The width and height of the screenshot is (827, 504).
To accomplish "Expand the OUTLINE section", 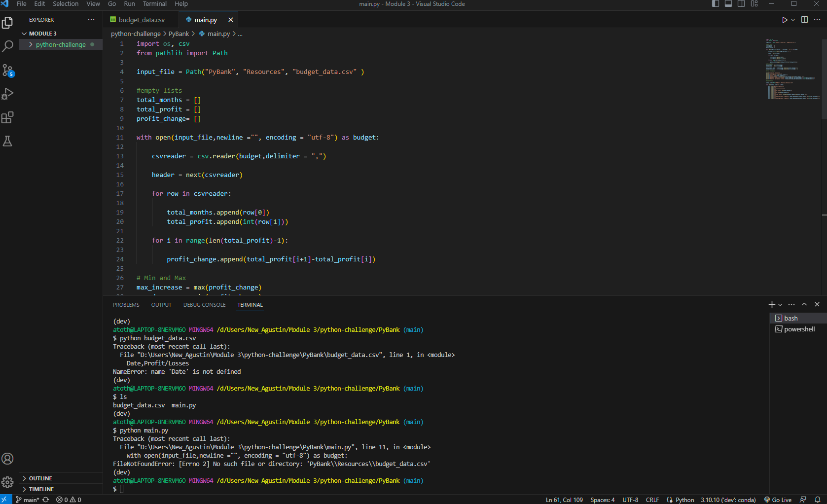I will tap(40, 478).
